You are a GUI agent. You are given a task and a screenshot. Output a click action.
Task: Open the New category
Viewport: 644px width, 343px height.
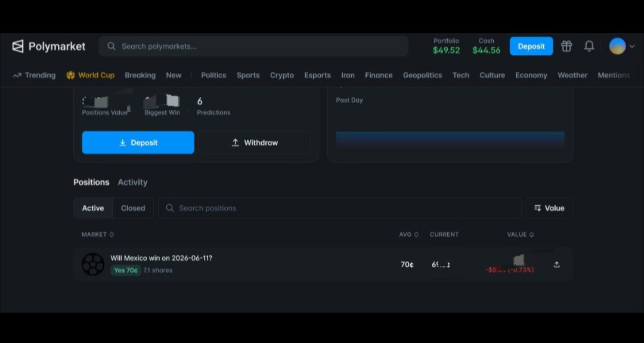tap(174, 75)
